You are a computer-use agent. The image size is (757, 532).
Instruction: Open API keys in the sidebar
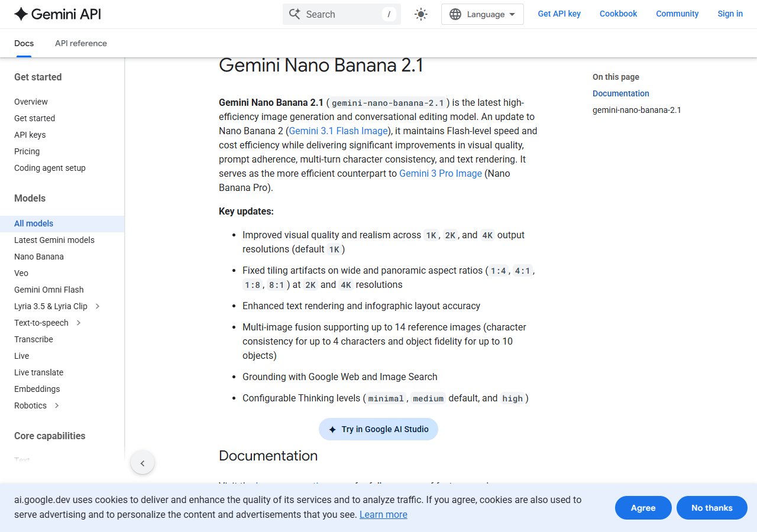point(30,135)
